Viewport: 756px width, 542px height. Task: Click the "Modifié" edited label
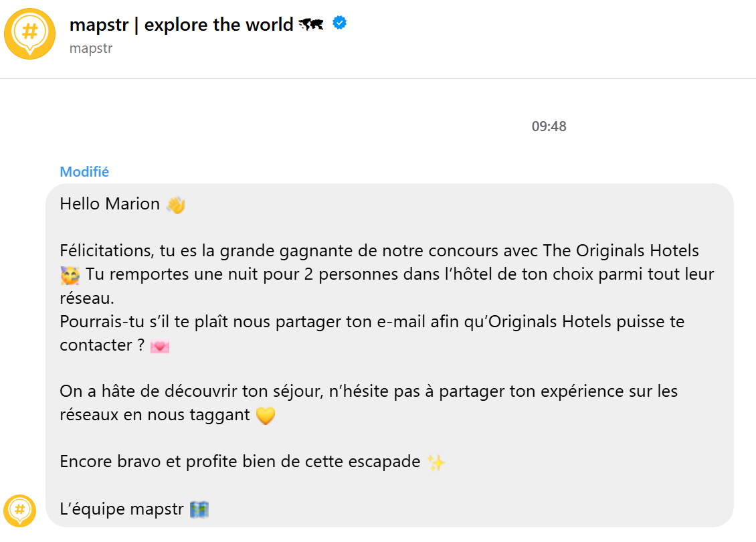click(x=84, y=172)
